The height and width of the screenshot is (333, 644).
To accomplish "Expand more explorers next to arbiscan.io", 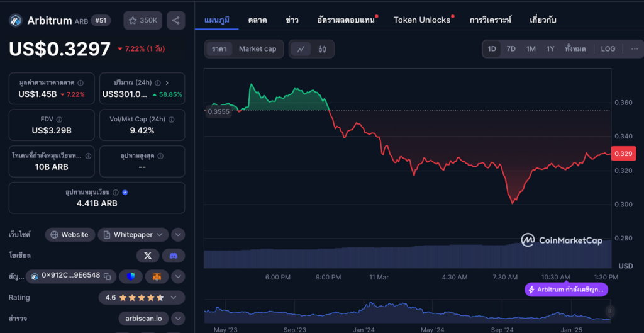I will coord(178,319).
